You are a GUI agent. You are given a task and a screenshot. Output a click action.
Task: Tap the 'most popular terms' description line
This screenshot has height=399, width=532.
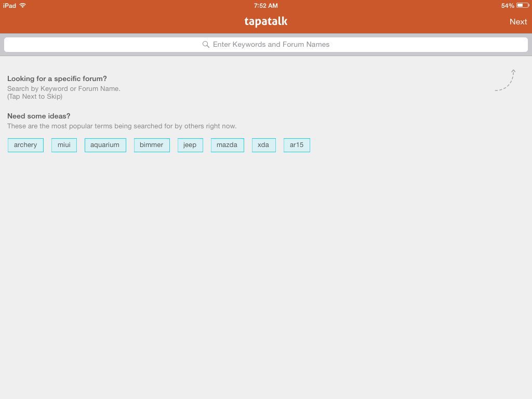pyautogui.click(x=122, y=126)
